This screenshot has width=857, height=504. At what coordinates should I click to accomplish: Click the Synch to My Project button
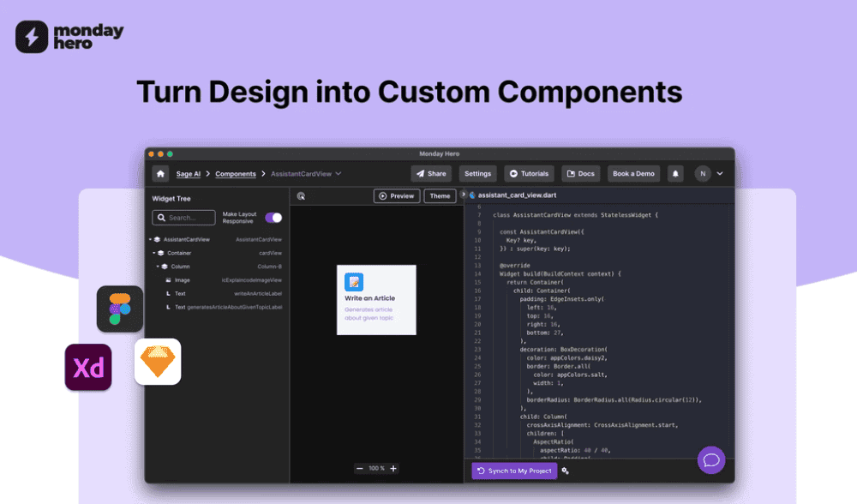coord(514,471)
